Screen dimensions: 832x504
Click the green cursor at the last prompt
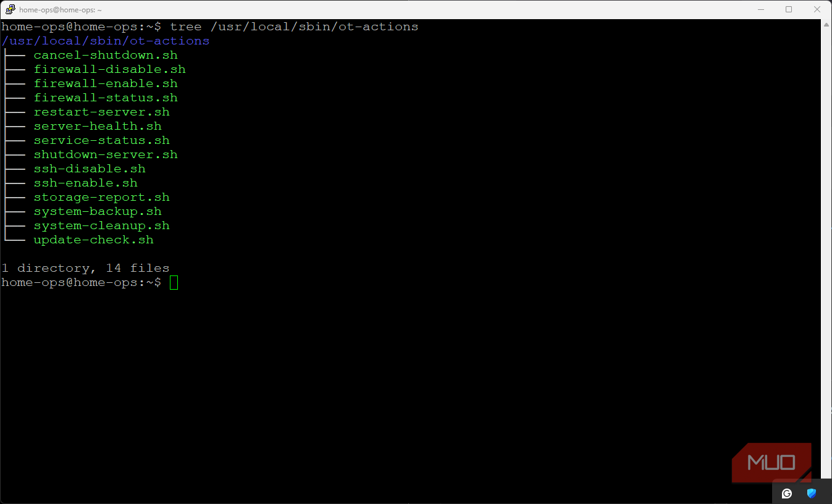click(174, 283)
